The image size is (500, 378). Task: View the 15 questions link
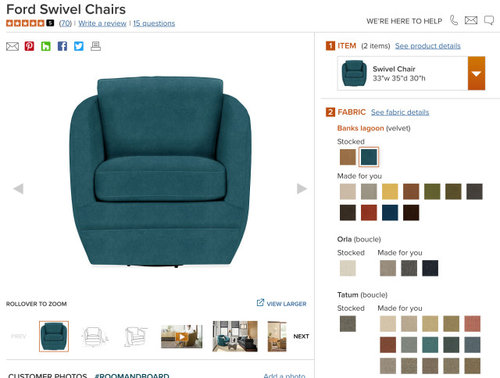coord(154,23)
